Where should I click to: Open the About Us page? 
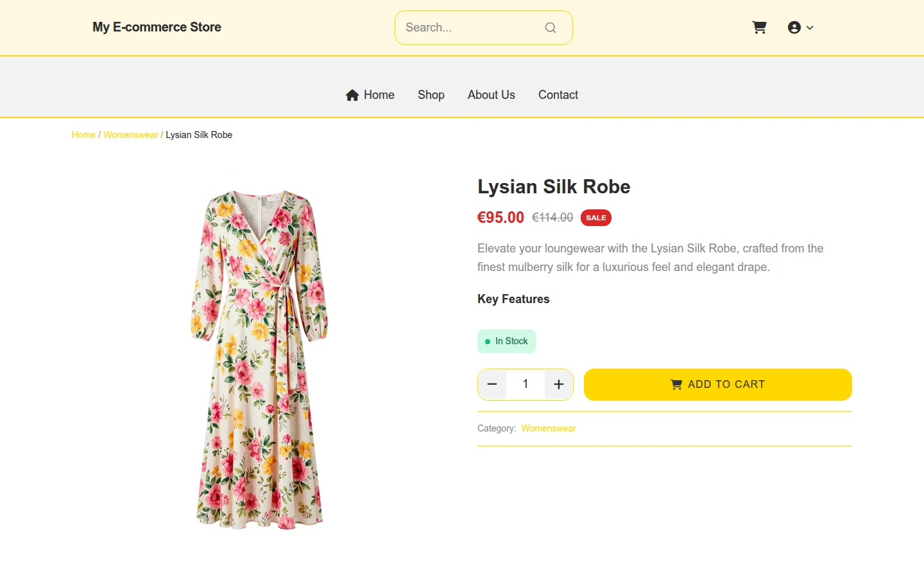(x=492, y=95)
